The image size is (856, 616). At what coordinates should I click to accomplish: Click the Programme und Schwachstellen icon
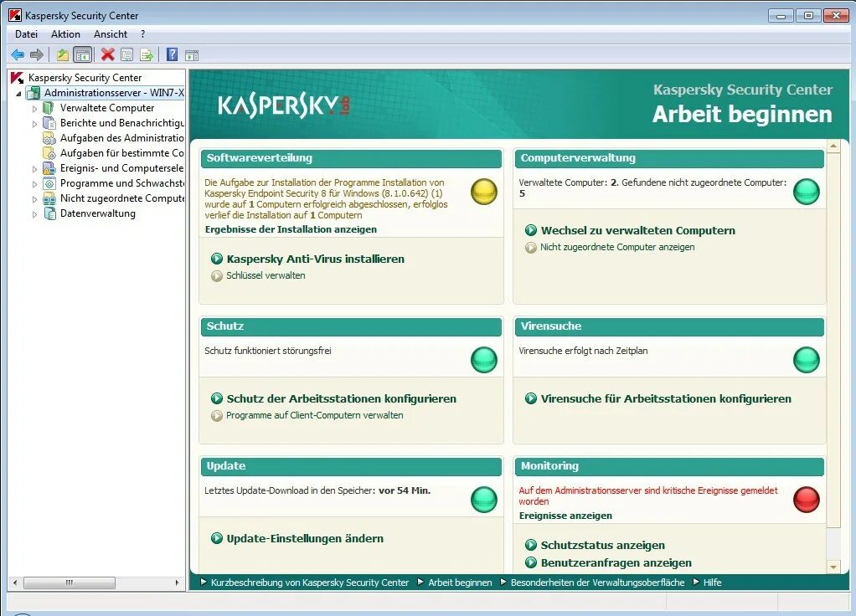point(49,183)
